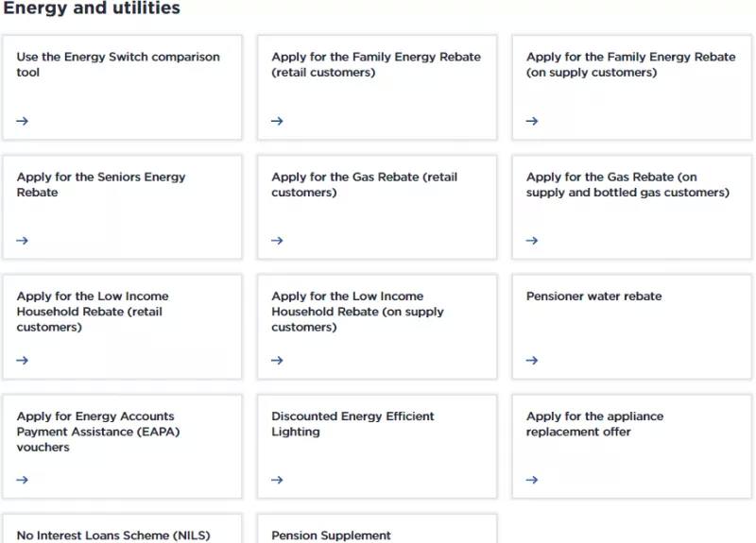
Task: Click arrow under Gas Rebate bottled gas customers
Action: (532, 241)
